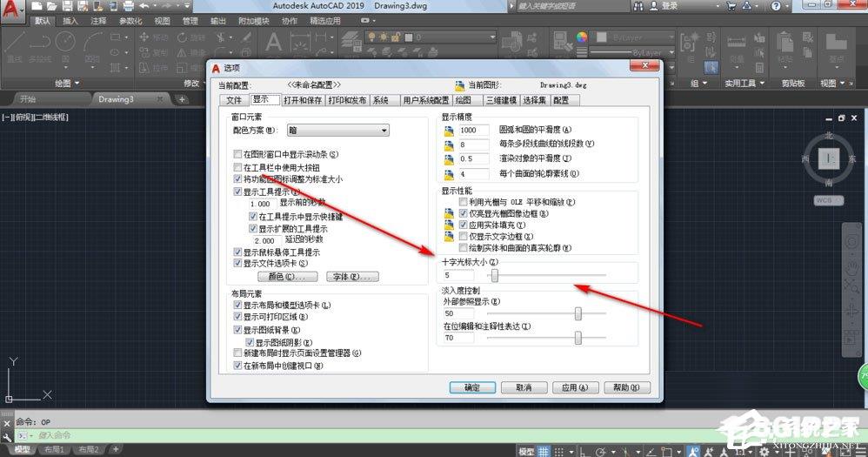
Task: Click the in-place edit fade slider handle
Action: [x=578, y=338]
